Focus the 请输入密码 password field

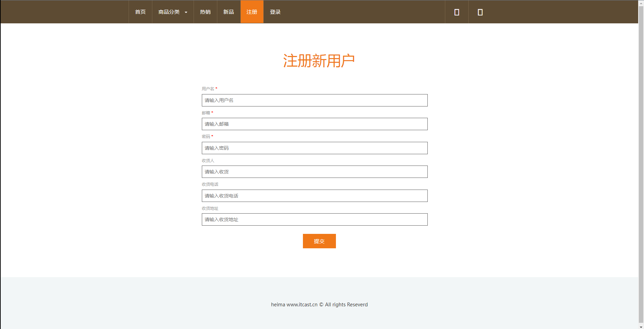click(315, 148)
